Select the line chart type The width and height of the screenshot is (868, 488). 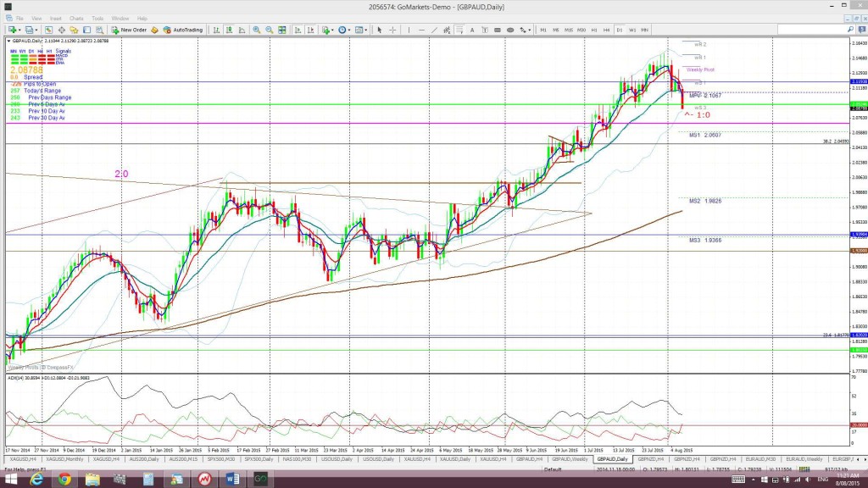(242, 30)
